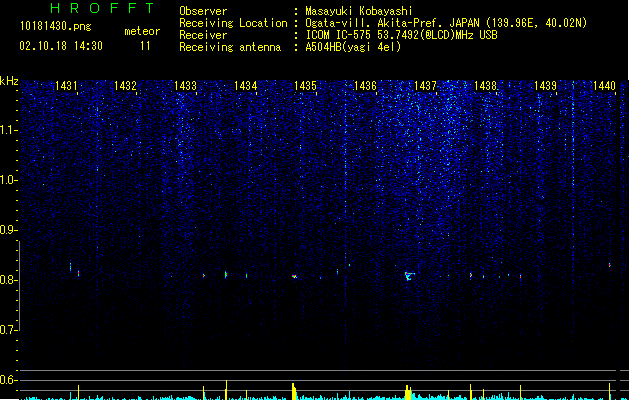Select the ICOM IC-575 receiver description
Image resolution: width=629 pixels, height=400 pixels.
(x=402, y=35)
